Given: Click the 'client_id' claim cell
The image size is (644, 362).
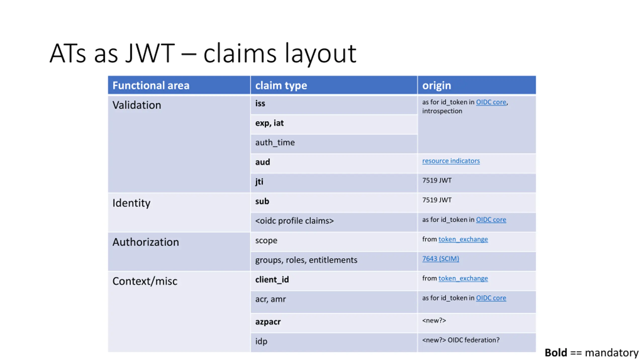Looking at the screenshot, I should (334, 281).
